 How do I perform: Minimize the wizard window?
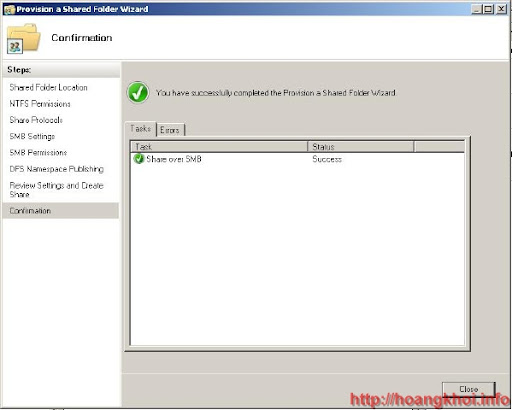click(x=477, y=9)
